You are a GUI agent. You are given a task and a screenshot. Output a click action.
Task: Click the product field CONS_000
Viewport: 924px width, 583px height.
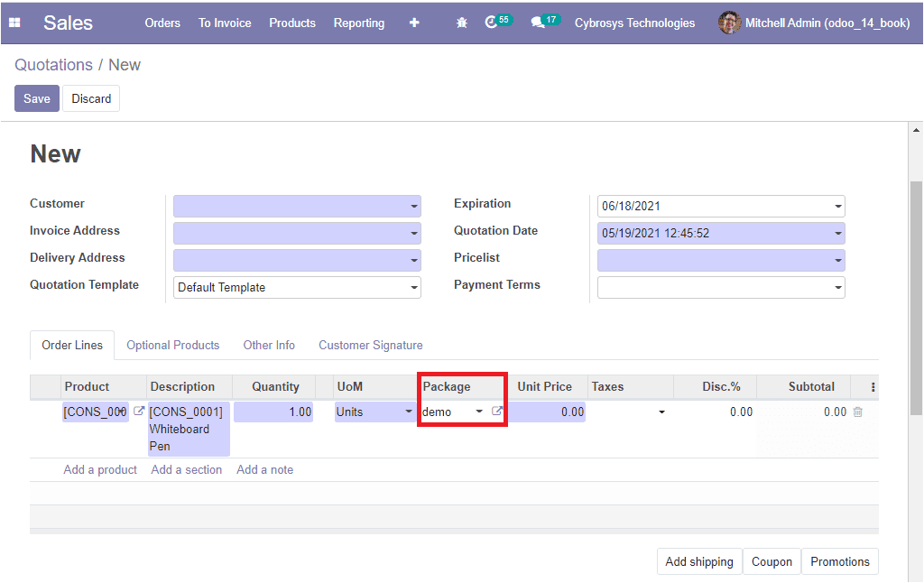[96, 412]
